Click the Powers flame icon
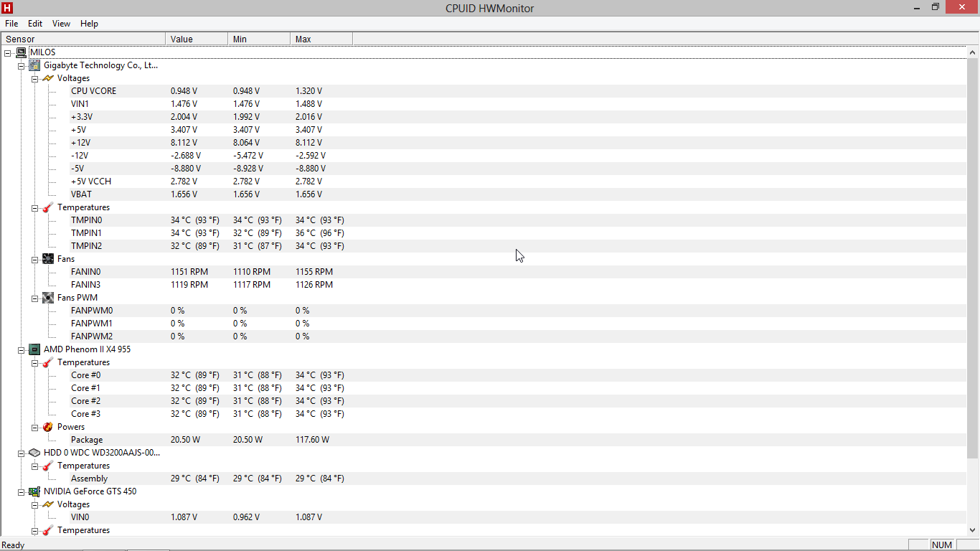Viewport: 980px width, 551px height. [48, 427]
